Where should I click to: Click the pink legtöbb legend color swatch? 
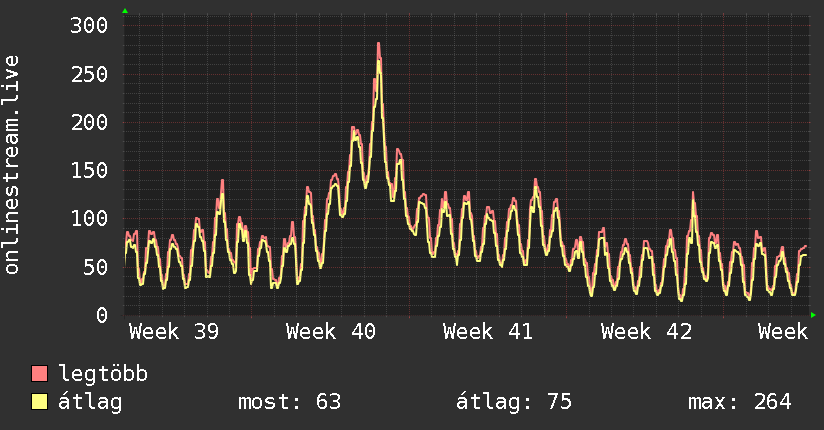pyautogui.click(x=39, y=373)
